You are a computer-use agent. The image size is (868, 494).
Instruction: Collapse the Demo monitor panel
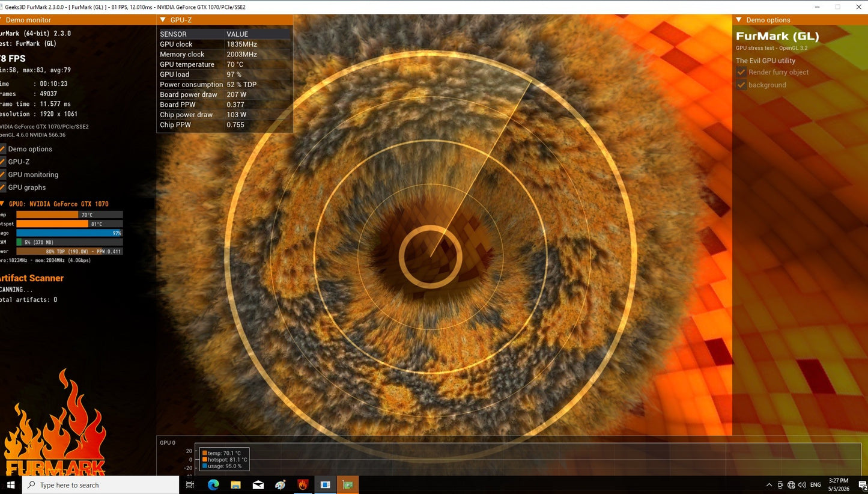(x=2, y=20)
